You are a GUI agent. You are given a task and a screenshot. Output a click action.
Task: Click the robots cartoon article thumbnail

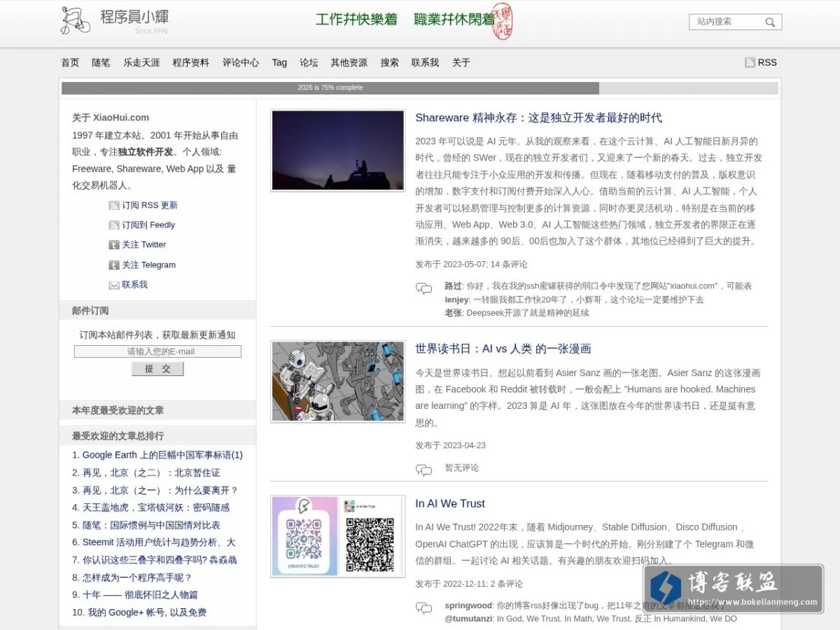tap(338, 381)
